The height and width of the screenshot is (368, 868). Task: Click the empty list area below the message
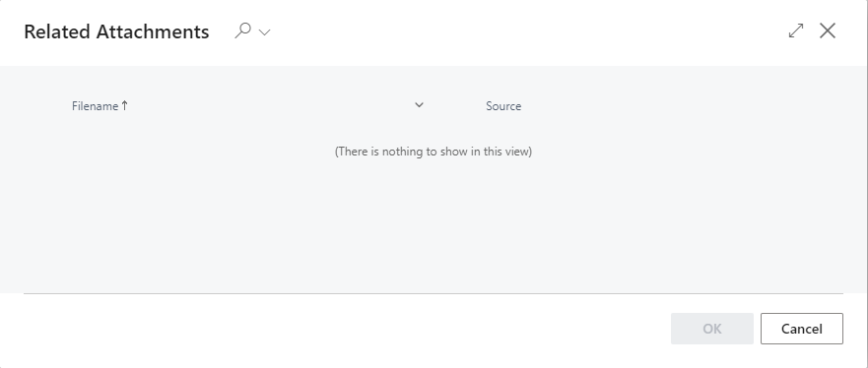click(x=434, y=226)
